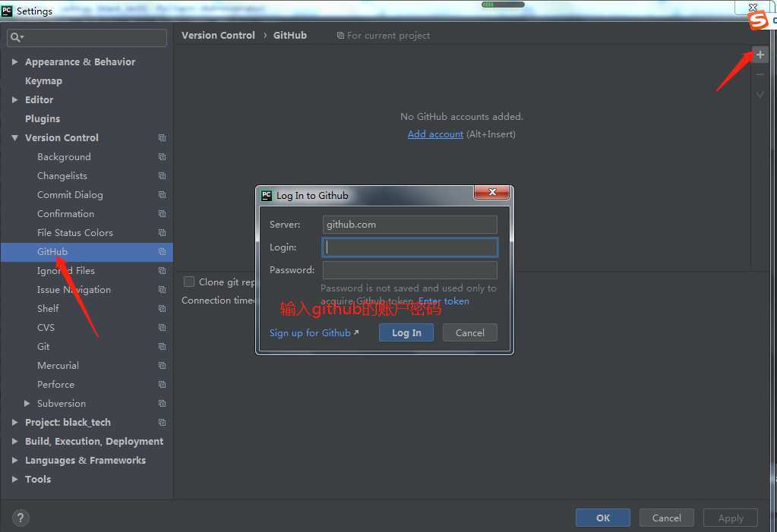Click the Apply button in Settings
The height and width of the screenshot is (532, 777).
[x=731, y=518]
